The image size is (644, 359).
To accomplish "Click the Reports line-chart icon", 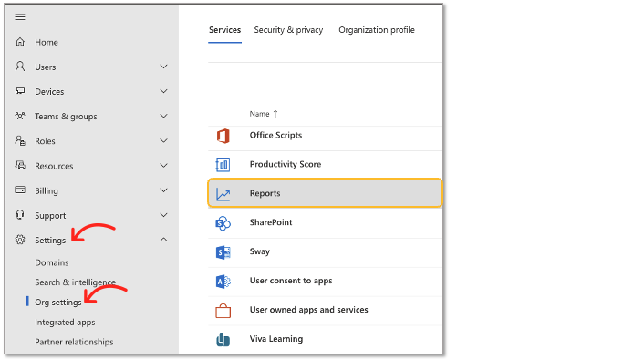I will click(223, 194).
